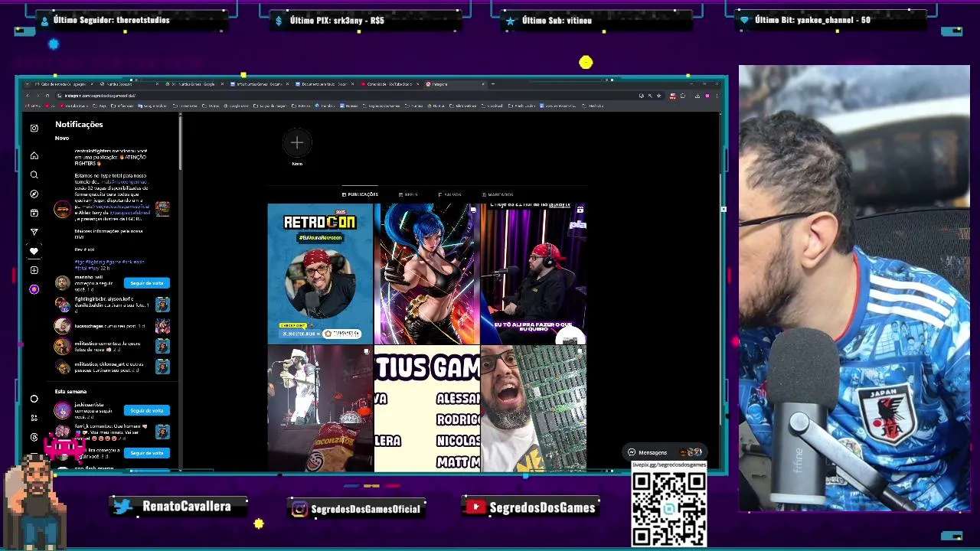
Task: Open militastico comment notification
Action: click(112, 347)
